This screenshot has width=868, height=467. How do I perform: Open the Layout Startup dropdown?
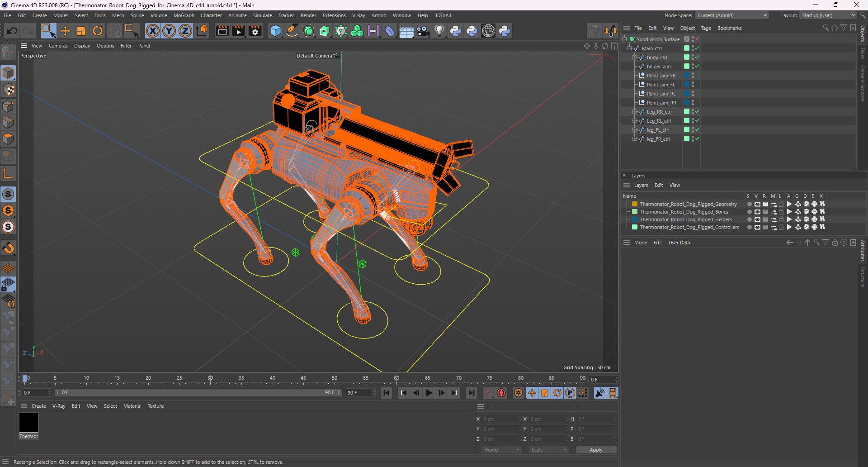coord(828,15)
